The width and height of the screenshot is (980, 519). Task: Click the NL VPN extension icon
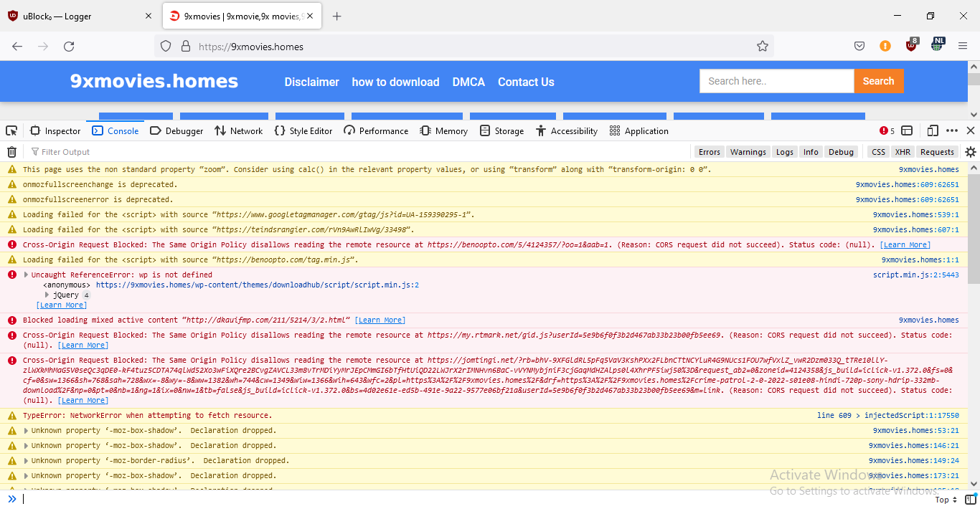(937, 45)
